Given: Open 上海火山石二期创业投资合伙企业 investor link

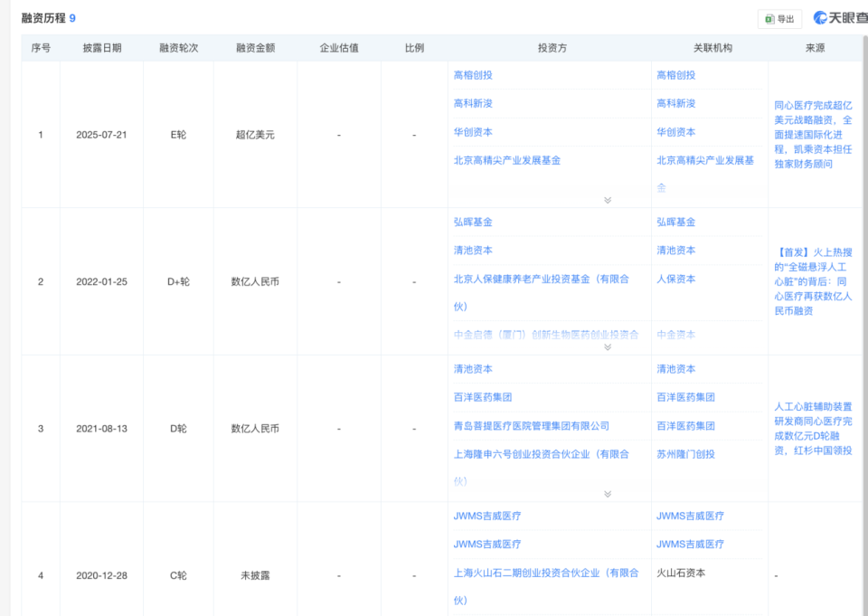Looking at the screenshot, I should 546,573.
